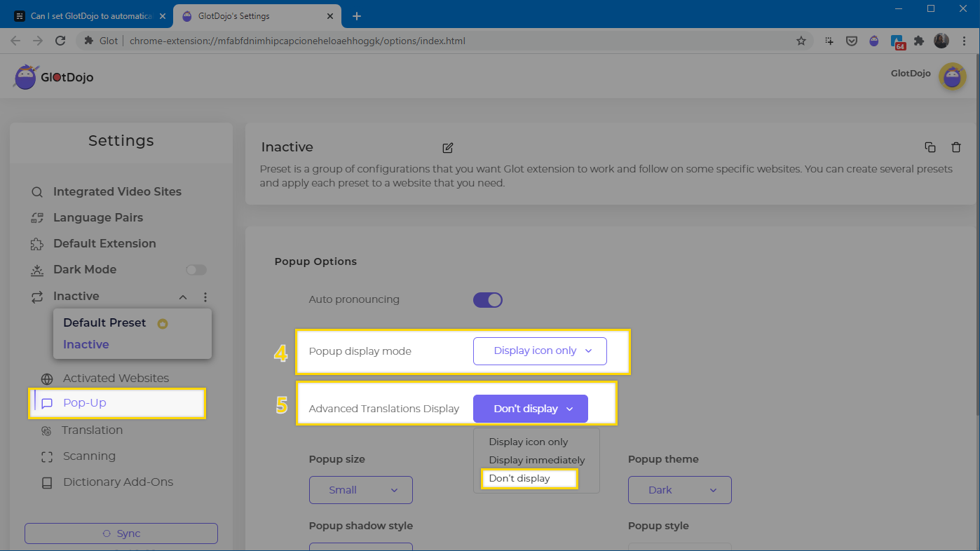Click the GlotDojo extension icon in Chrome toolbar

(x=874, y=41)
